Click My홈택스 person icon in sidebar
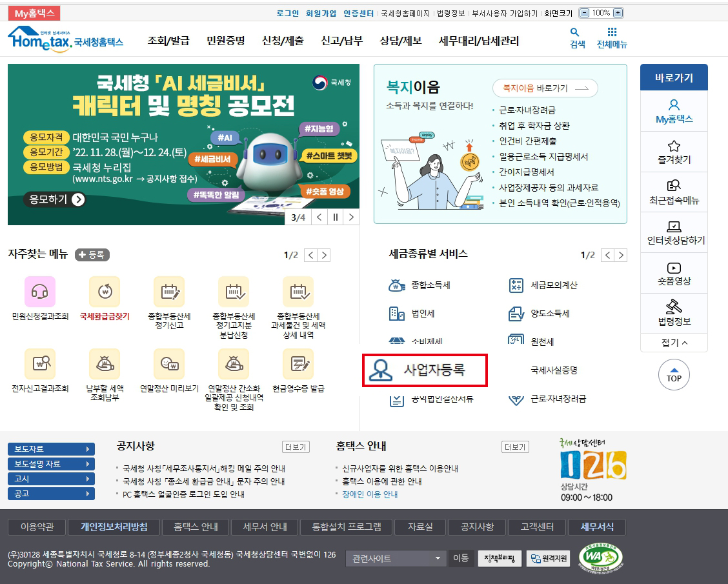 pyautogui.click(x=674, y=105)
